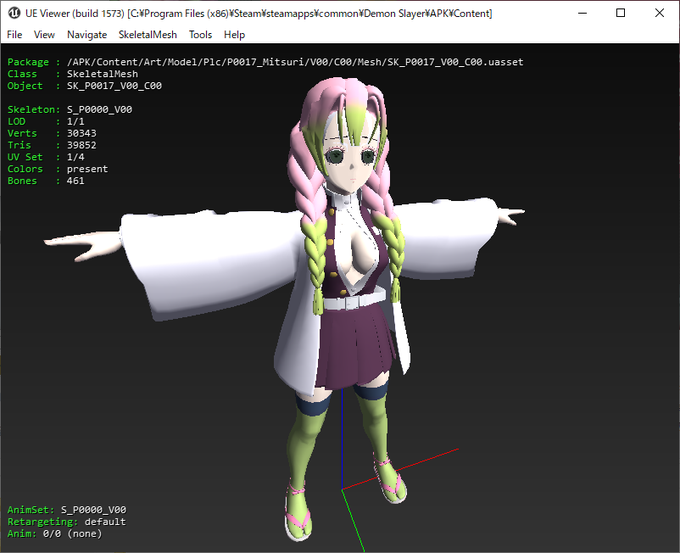The image size is (680, 553).
Task: Minimize the UE Viewer window
Action: (x=582, y=13)
